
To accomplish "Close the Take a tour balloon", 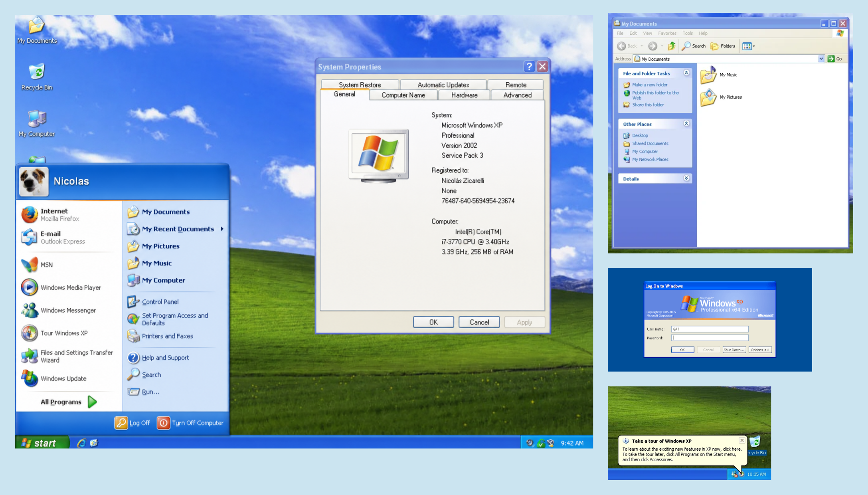I will (741, 440).
